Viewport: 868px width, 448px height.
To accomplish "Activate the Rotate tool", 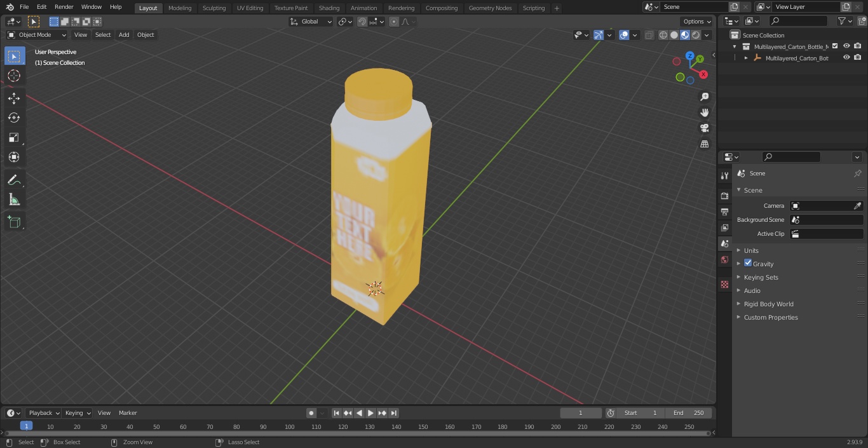I will [x=14, y=118].
